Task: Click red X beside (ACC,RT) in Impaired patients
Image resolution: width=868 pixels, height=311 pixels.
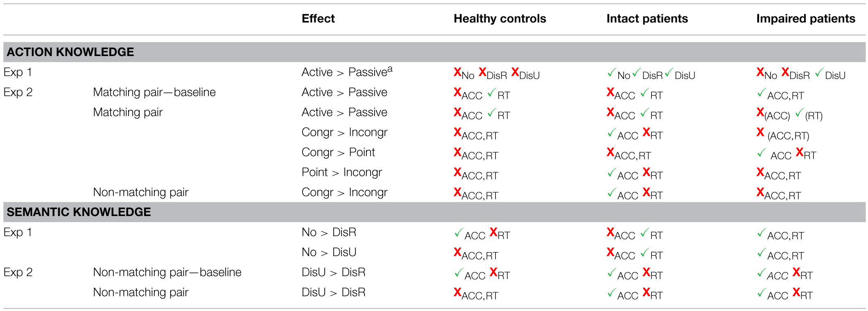Action: coord(760,132)
